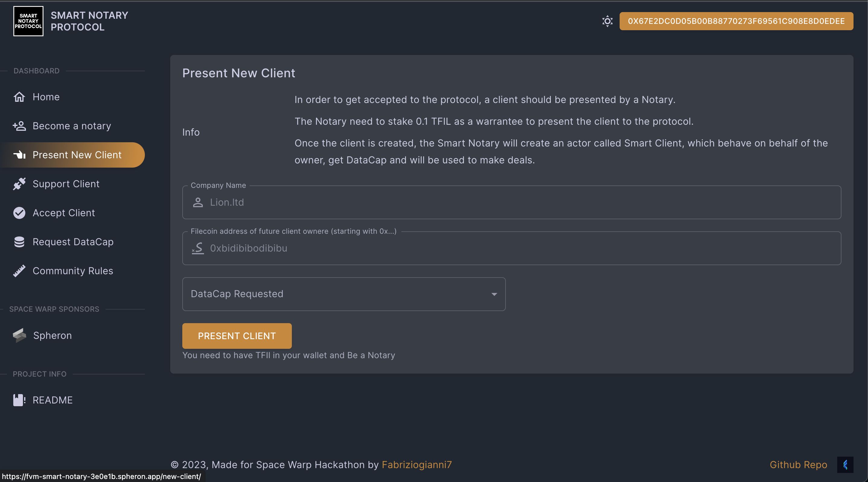Open the README project info

(x=72, y=400)
